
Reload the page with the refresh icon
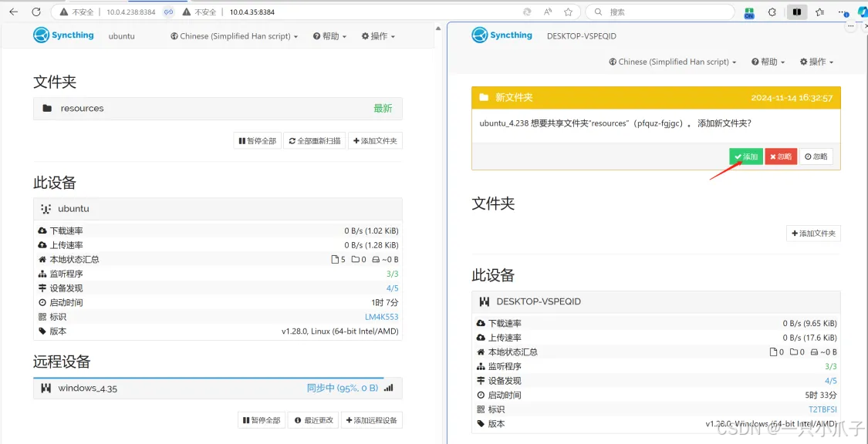pos(36,12)
